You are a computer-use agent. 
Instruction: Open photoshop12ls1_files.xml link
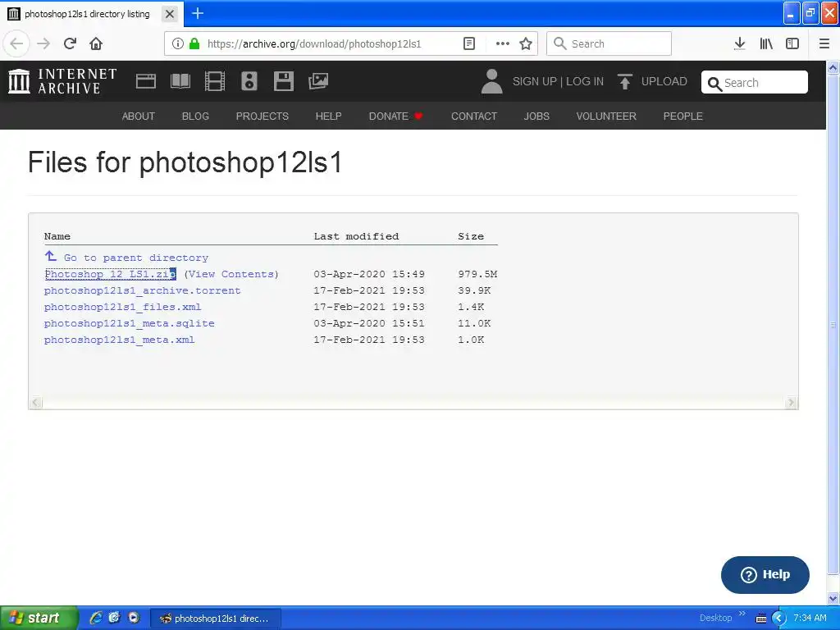coord(122,307)
